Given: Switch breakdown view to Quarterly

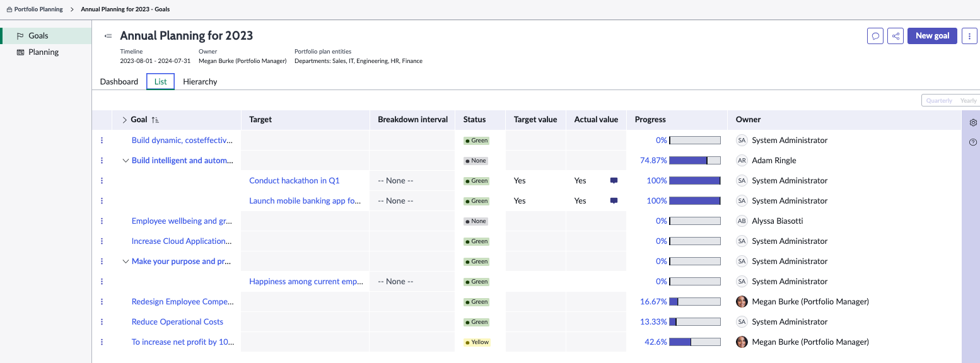Looking at the screenshot, I should tap(939, 100).
